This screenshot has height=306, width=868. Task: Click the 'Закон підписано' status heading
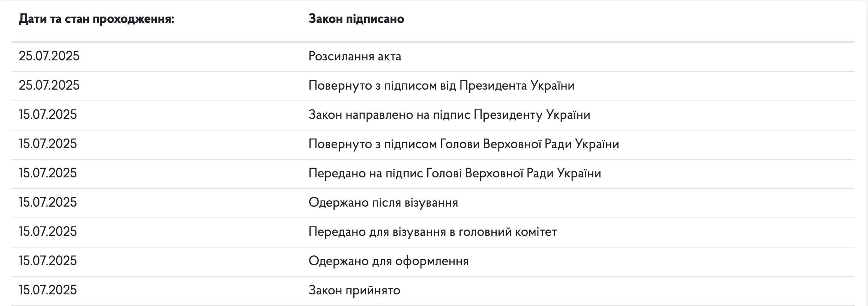click(356, 19)
